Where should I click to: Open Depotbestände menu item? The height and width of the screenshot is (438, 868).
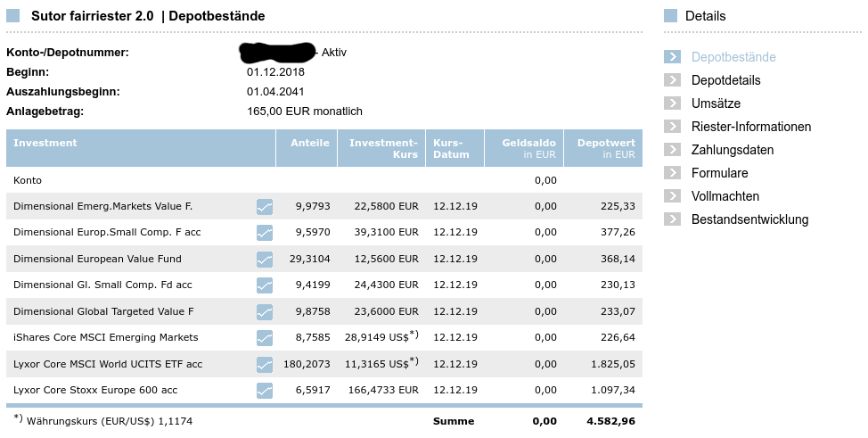733,57
